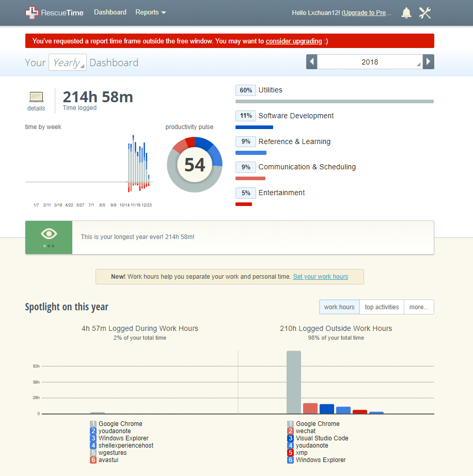Screen dimensions: 473x476
Task: Open the Dashboard nav item
Action: 110,12
